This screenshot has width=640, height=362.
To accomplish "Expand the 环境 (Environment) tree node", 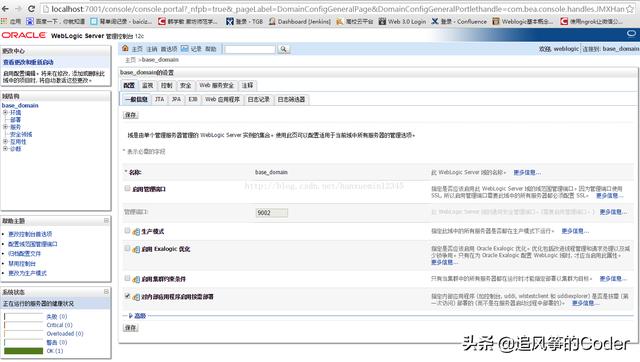I will point(5,112).
